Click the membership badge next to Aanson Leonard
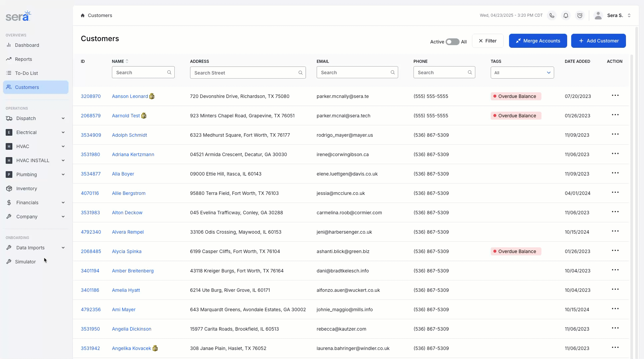The height and width of the screenshot is (359, 644). point(152,96)
